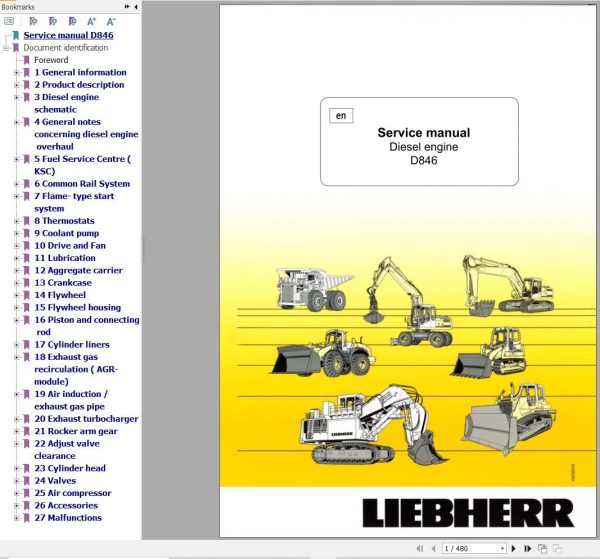This screenshot has width=600, height=559.
Task: Go to 4 General notes concerning diesel engine overhaul
Action: tap(86, 134)
